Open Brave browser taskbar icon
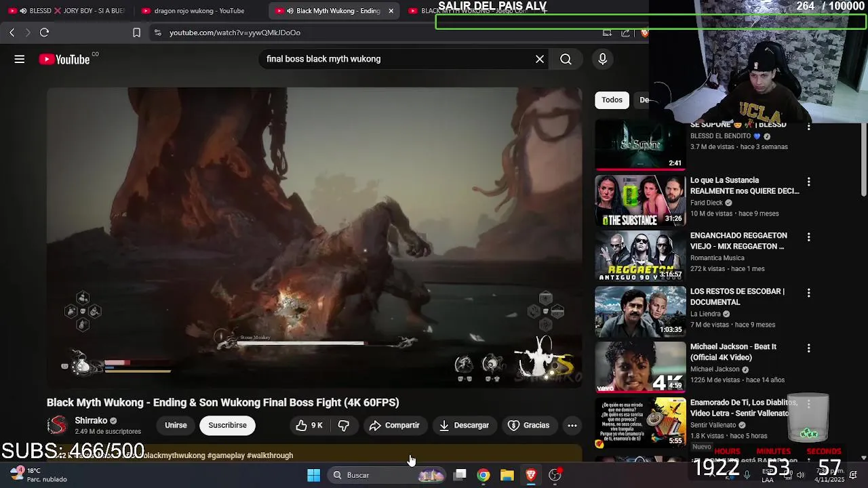 (x=531, y=475)
